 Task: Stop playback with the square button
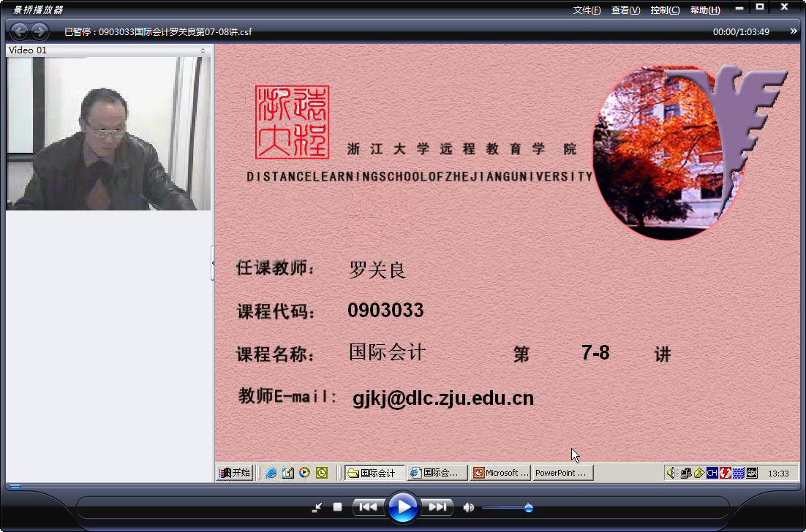pos(337,507)
